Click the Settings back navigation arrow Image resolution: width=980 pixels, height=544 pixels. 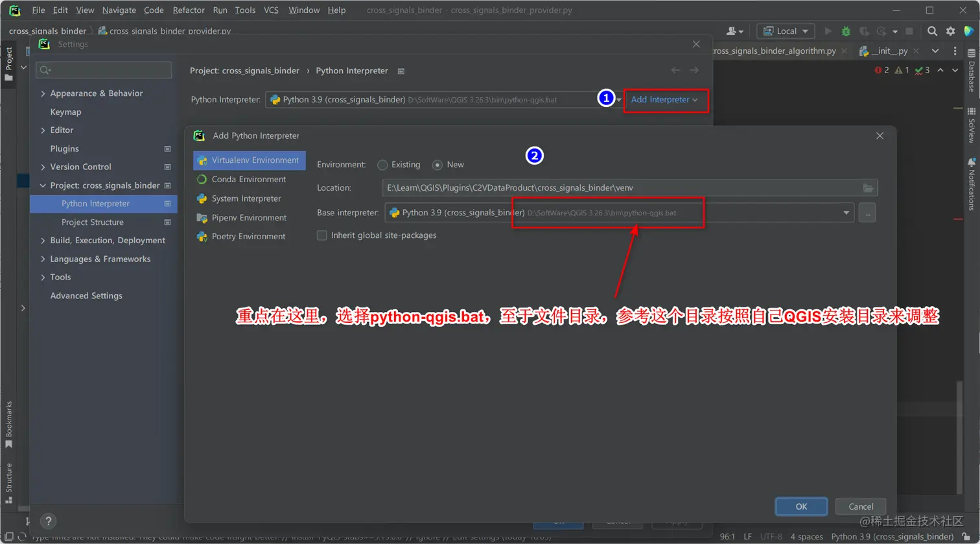pyautogui.click(x=675, y=70)
